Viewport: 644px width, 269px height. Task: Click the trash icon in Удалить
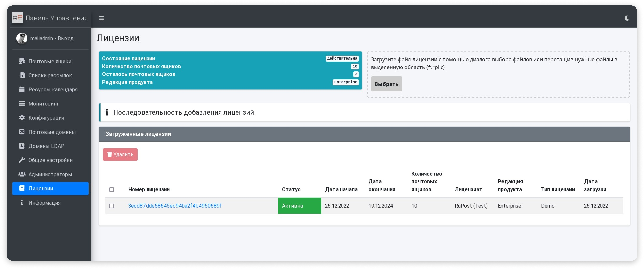[x=109, y=154]
